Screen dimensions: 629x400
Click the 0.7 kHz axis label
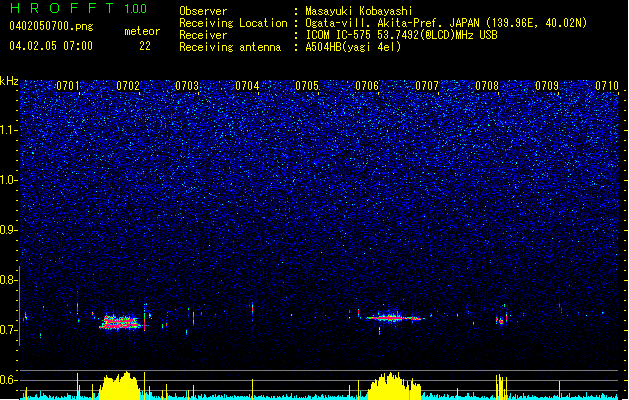8,330
